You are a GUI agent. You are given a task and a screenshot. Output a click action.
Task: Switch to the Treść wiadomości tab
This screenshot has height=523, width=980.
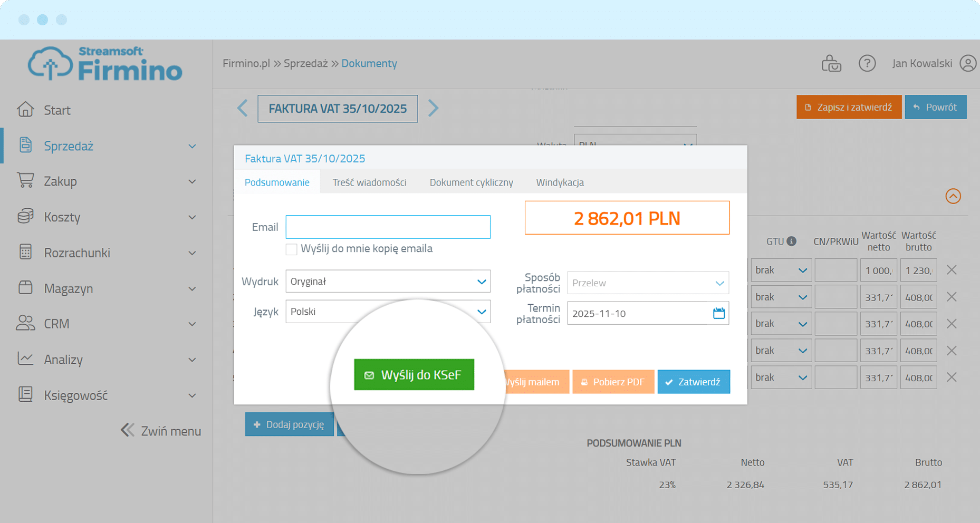click(x=369, y=182)
